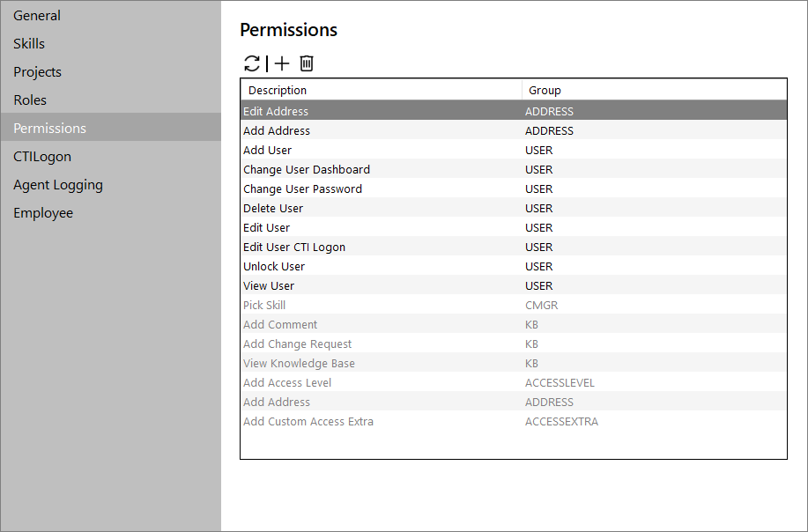
Task: Sort by the Group column header
Action: pos(655,90)
